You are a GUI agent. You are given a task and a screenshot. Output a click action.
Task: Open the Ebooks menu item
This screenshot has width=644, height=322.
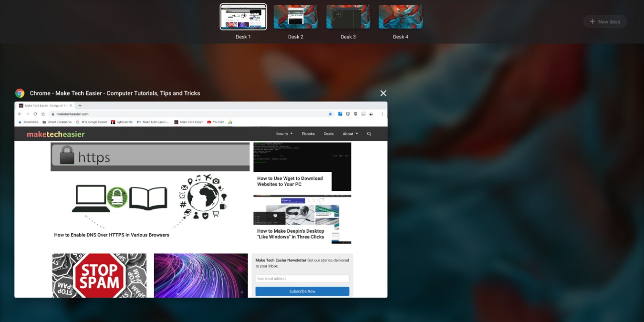pos(308,134)
